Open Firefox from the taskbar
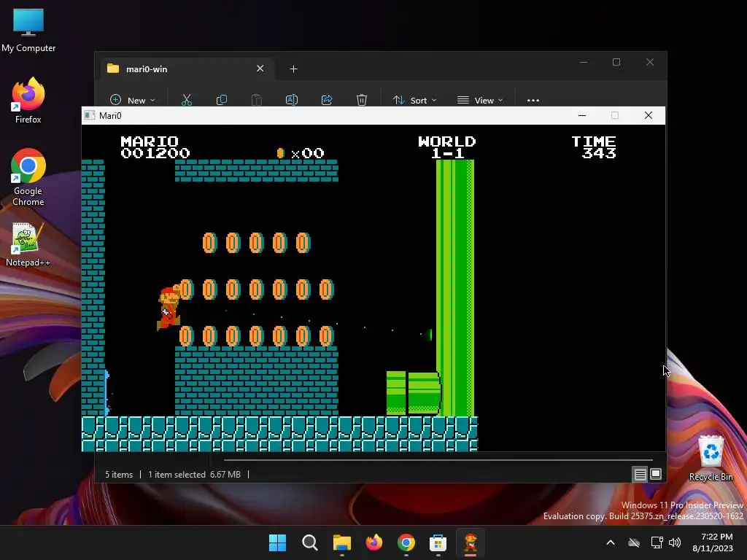Image resolution: width=747 pixels, height=560 pixels. pyautogui.click(x=374, y=542)
